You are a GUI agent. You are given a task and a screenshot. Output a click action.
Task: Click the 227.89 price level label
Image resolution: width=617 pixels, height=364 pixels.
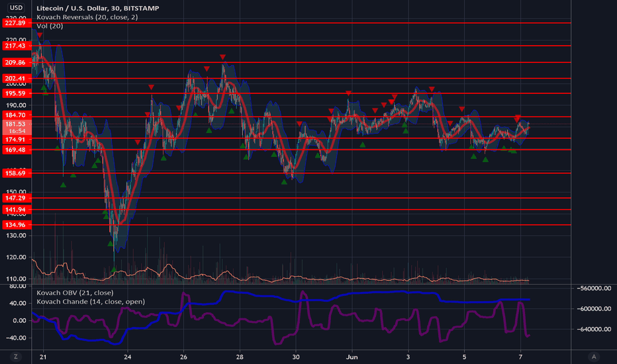click(17, 23)
